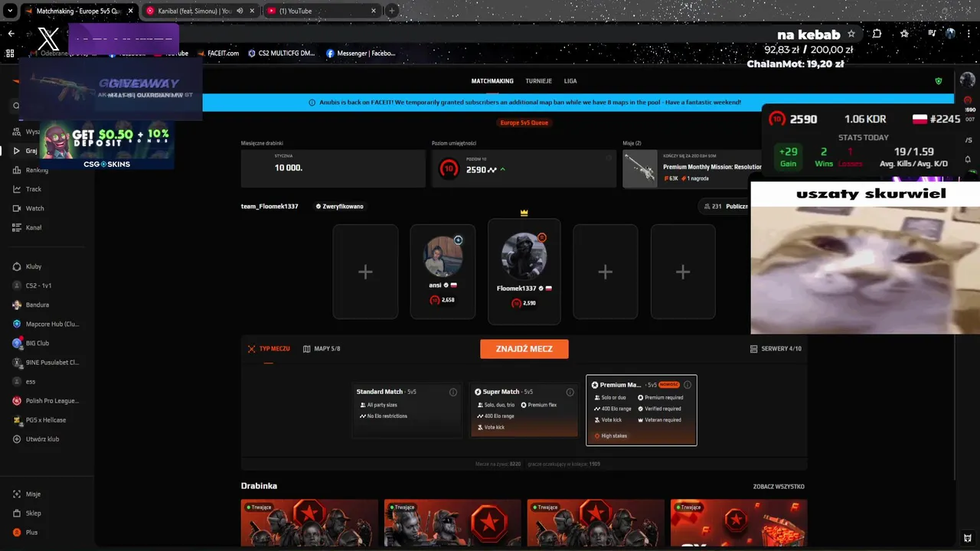The height and width of the screenshot is (551, 980).
Task: Open the Kluby sidebar section
Action: (28, 266)
